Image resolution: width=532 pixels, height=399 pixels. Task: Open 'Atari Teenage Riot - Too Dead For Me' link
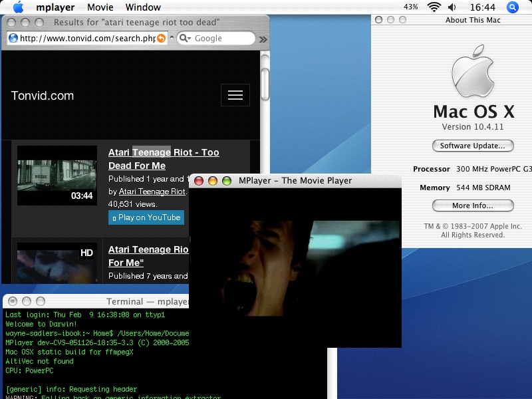(x=164, y=159)
